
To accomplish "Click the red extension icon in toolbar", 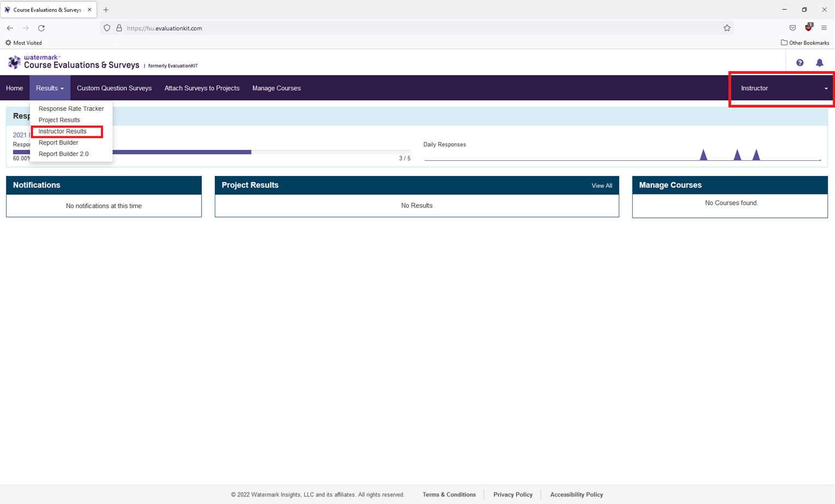I will click(x=809, y=27).
